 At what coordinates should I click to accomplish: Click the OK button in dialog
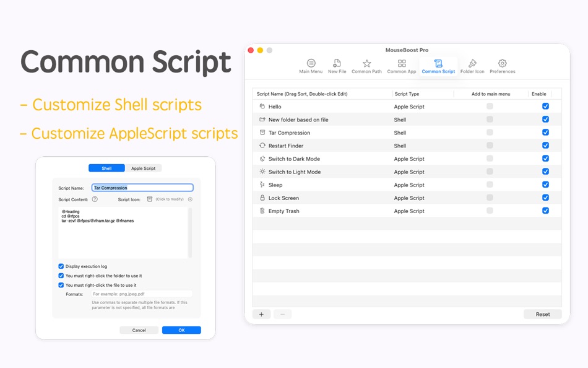point(181,330)
